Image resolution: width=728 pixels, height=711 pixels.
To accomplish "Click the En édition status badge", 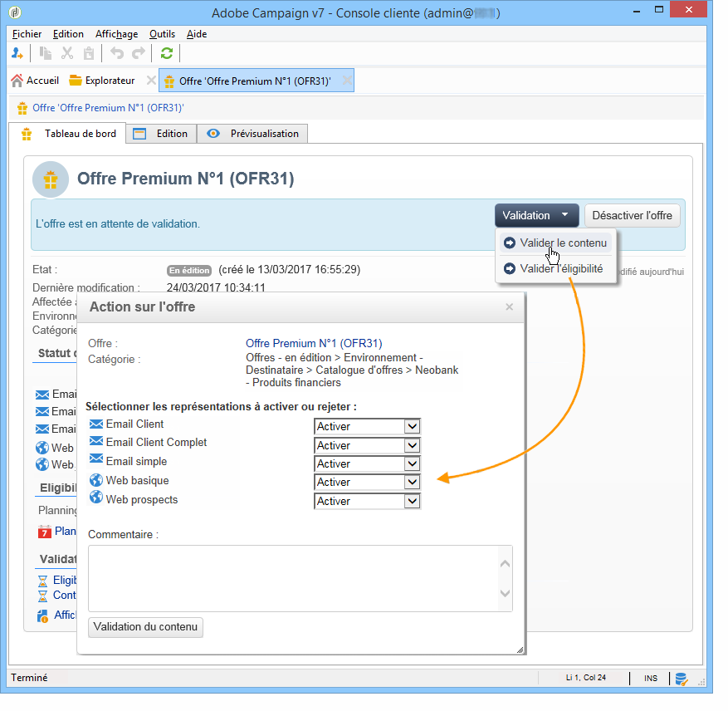I will 189,271.
